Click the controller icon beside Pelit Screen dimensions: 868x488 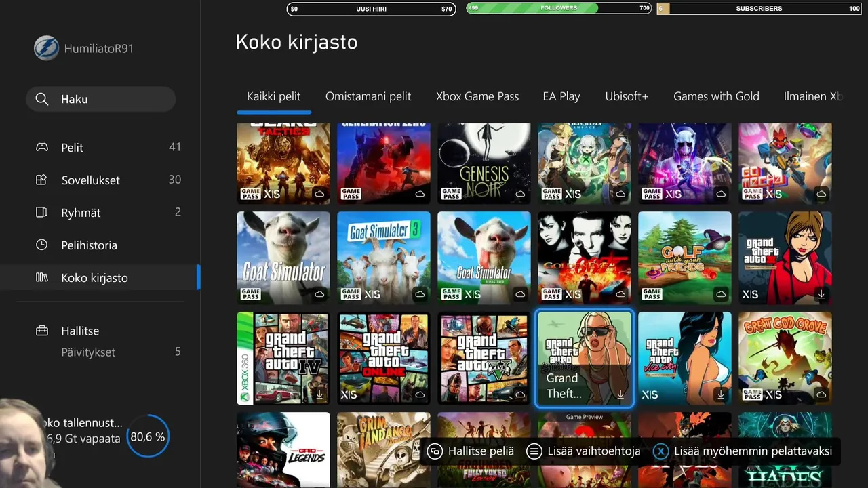41,148
